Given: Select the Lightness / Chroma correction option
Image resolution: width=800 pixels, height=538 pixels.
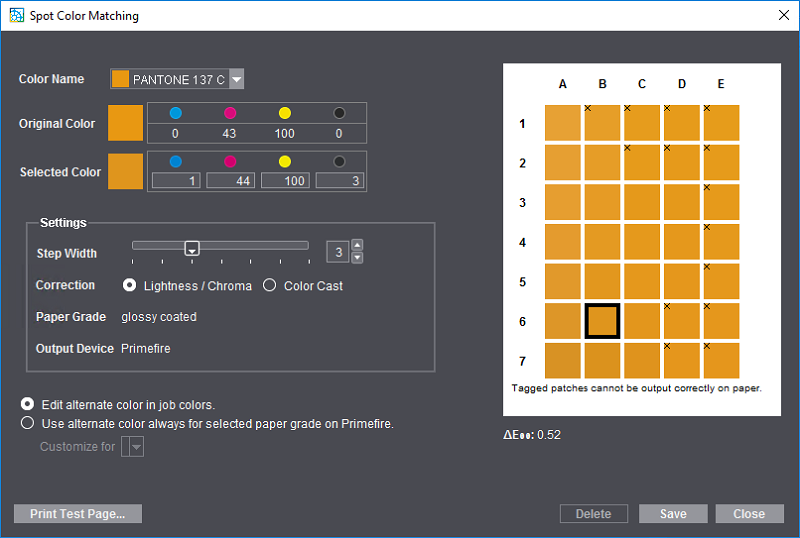Looking at the screenshot, I should (130, 286).
